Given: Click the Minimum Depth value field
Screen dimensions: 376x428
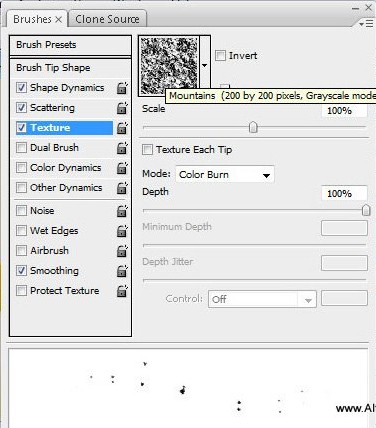Looking at the screenshot, I should [x=344, y=228].
